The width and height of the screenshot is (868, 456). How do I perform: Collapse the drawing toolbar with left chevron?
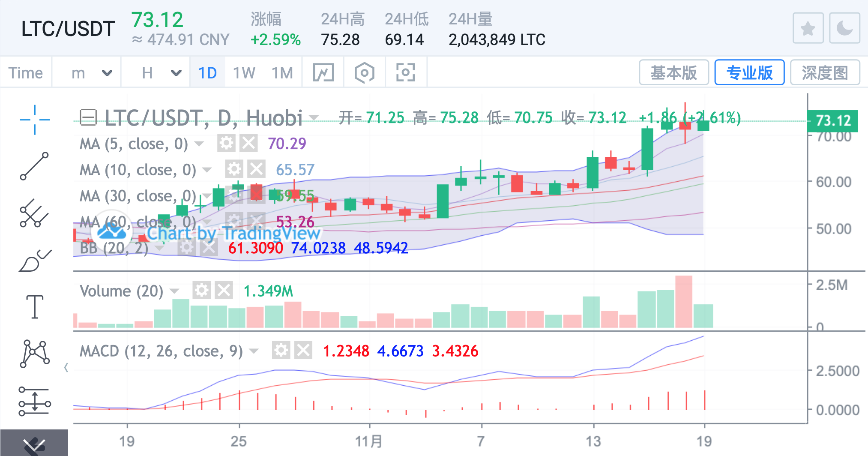point(66,367)
